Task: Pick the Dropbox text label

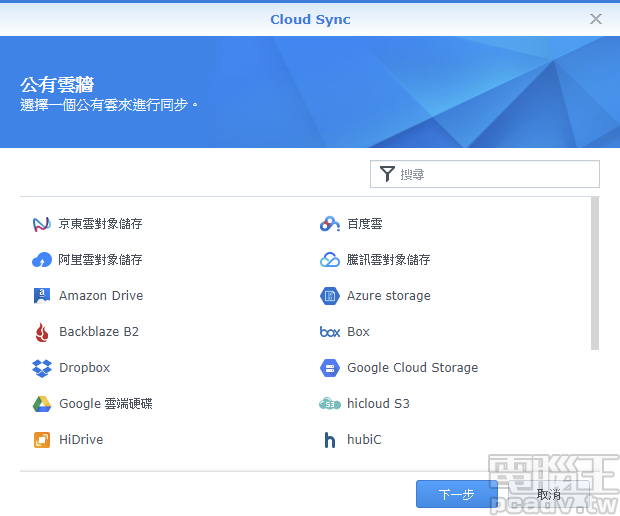Action: coord(84,368)
